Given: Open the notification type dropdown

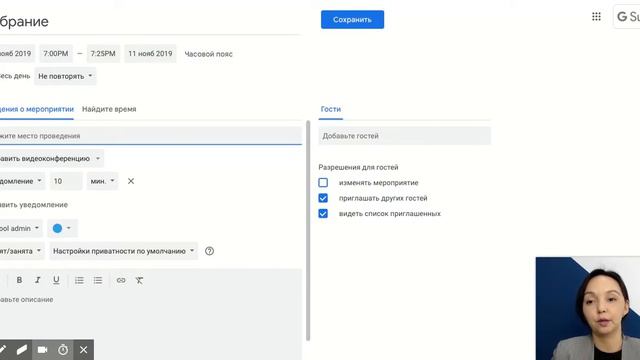Looking at the screenshot, I should [22, 181].
